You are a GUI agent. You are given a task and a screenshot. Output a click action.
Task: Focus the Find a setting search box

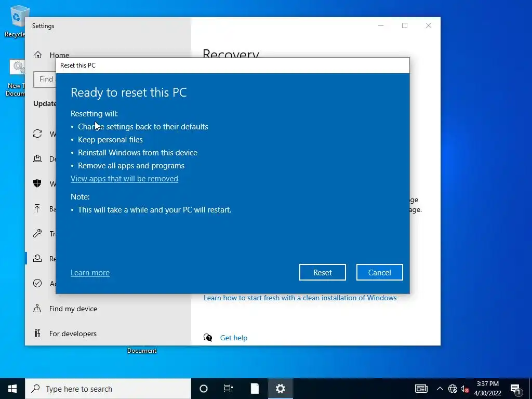click(x=45, y=79)
